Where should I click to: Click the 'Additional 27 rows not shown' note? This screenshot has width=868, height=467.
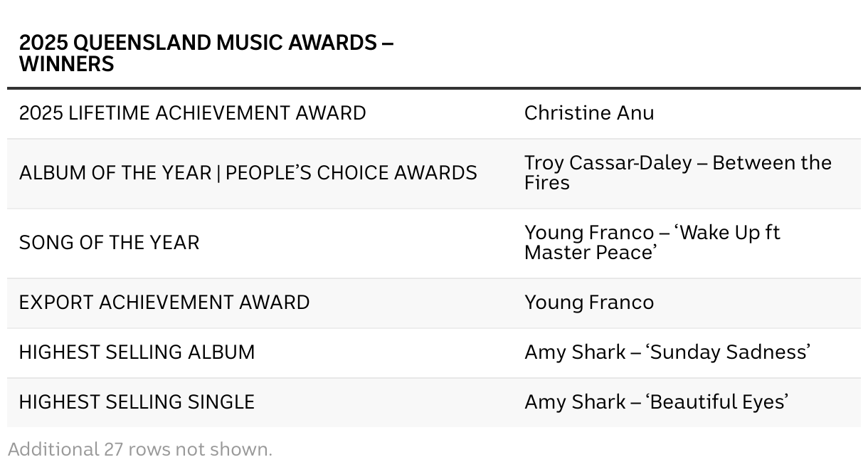(x=140, y=450)
